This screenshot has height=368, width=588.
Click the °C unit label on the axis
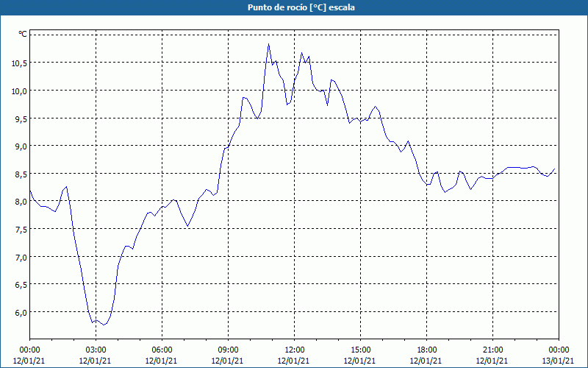click(x=23, y=34)
